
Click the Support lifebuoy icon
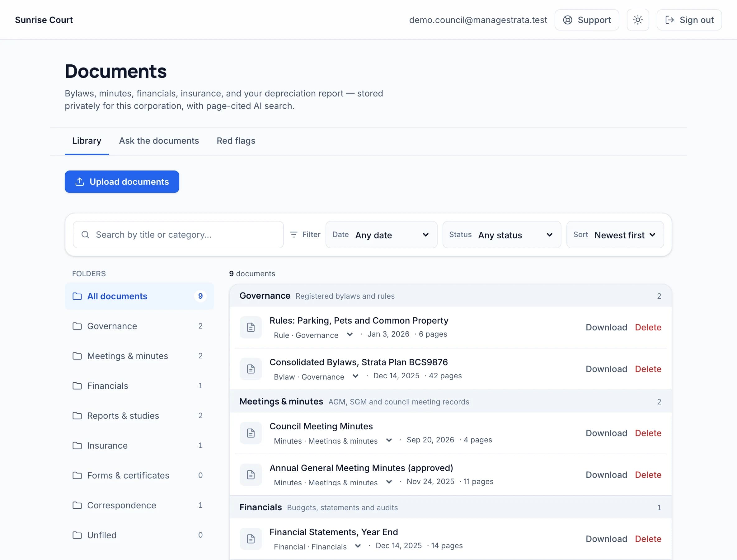tap(568, 20)
